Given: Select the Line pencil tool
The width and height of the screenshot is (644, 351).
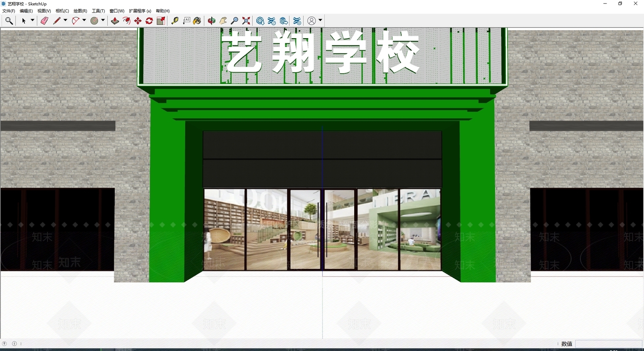Looking at the screenshot, I should [x=57, y=21].
